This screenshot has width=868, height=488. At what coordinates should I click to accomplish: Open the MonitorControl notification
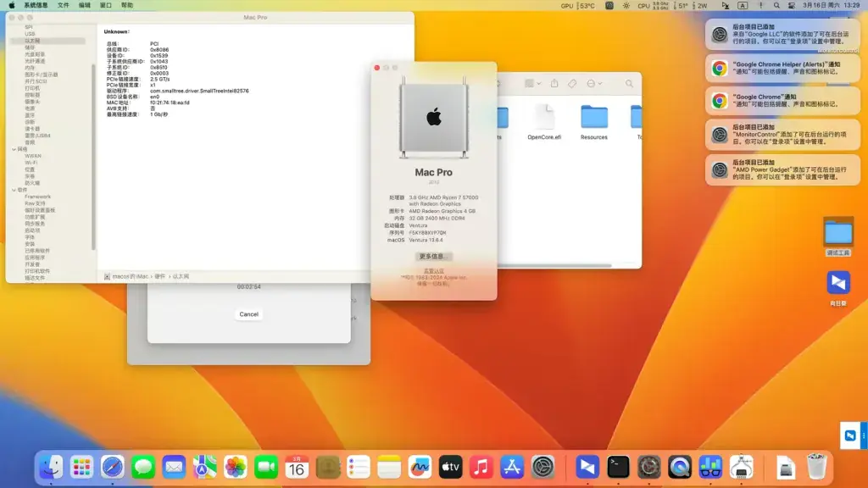tap(782, 135)
